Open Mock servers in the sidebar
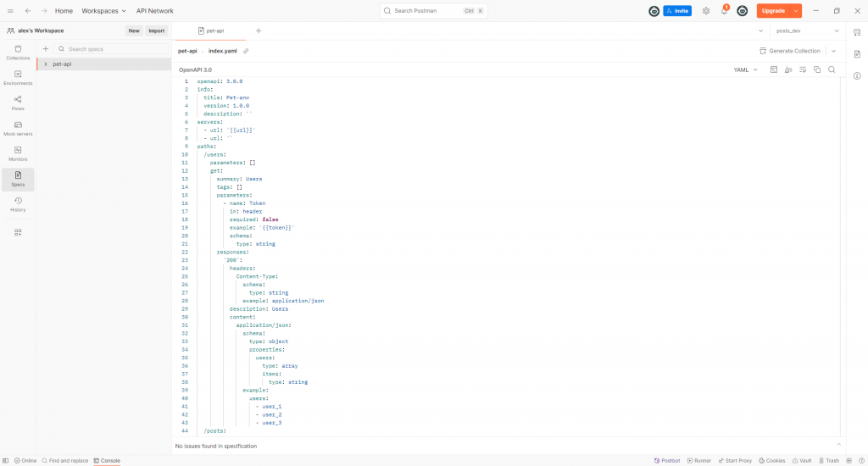The image size is (868, 466). click(18, 129)
